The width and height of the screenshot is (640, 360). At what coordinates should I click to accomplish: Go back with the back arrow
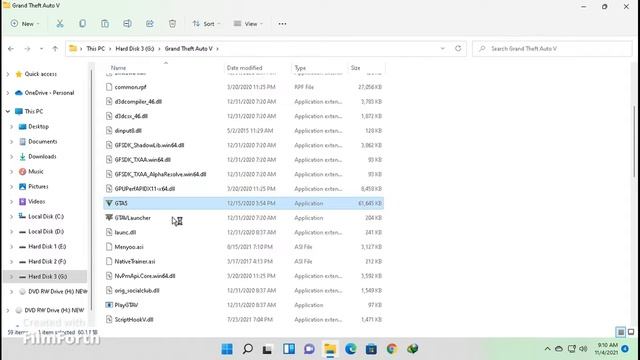click(x=11, y=49)
